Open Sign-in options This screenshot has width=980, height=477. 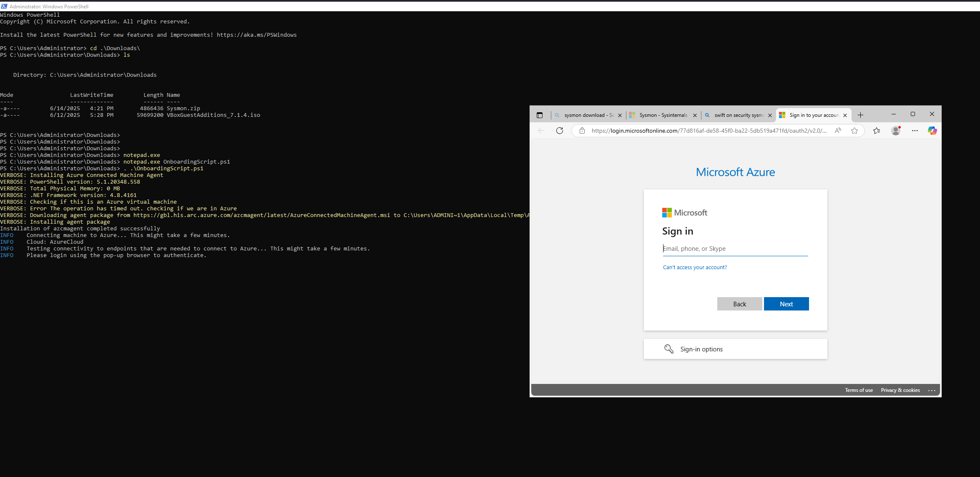[x=735, y=349]
